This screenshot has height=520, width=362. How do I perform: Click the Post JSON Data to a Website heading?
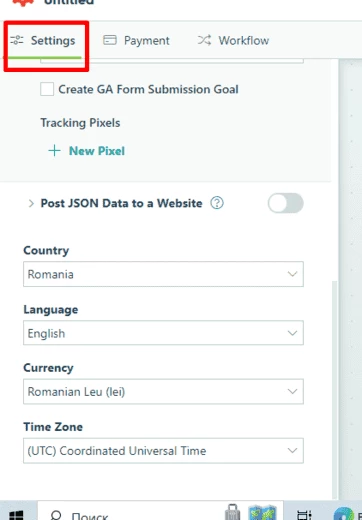pyautogui.click(x=121, y=203)
